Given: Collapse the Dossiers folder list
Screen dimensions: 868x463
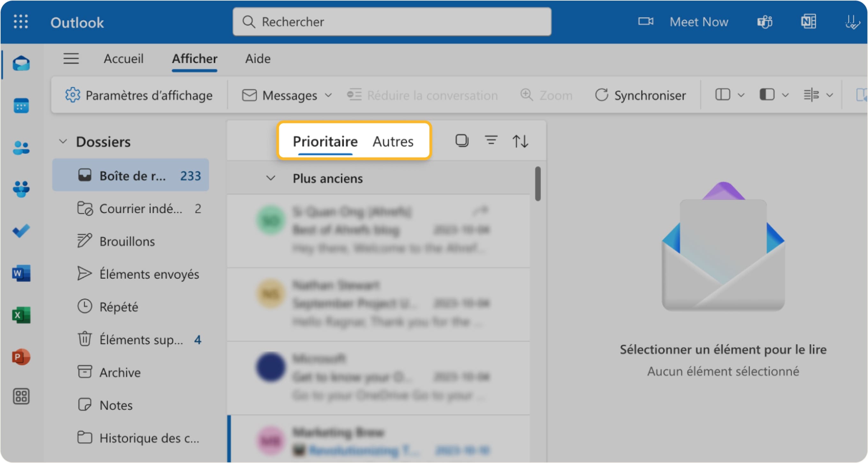Looking at the screenshot, I should 63,142.
